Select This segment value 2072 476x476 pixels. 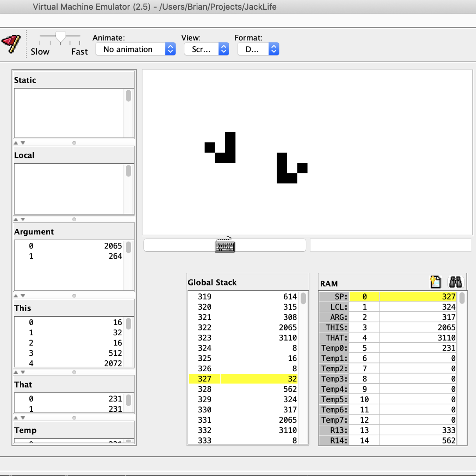(113, 363)
